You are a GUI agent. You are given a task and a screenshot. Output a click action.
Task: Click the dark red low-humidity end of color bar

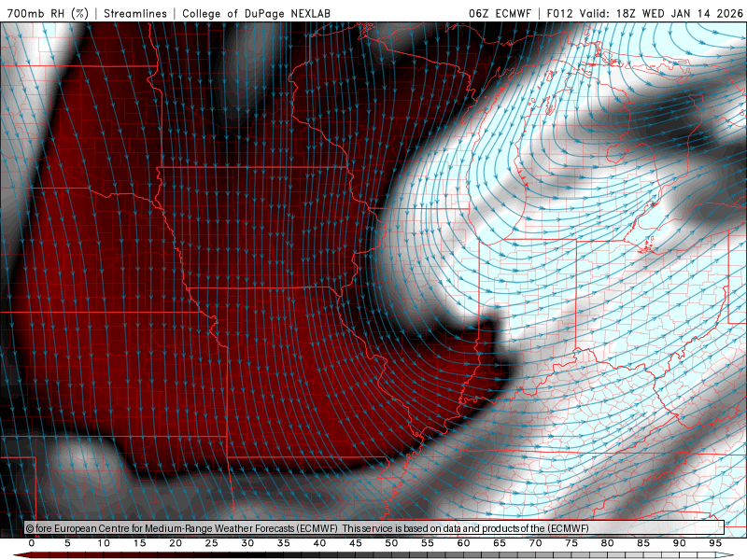click(x=21, y=555)
